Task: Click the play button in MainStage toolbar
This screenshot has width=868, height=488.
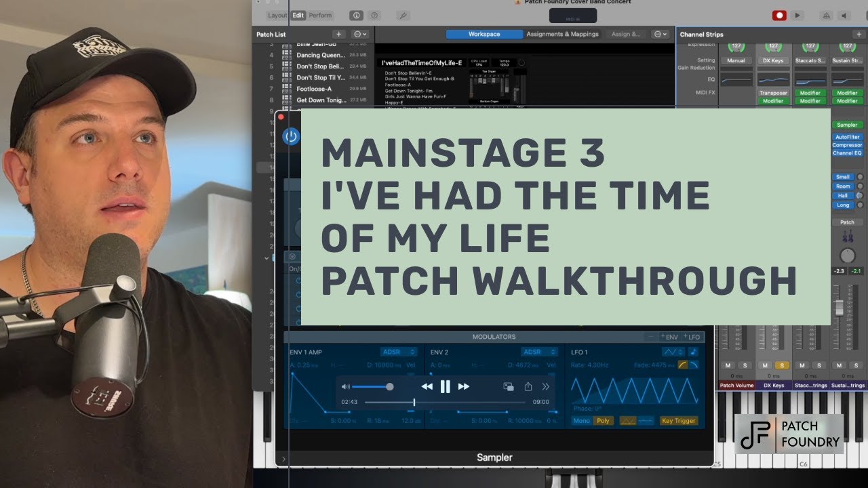Action: 797,15
